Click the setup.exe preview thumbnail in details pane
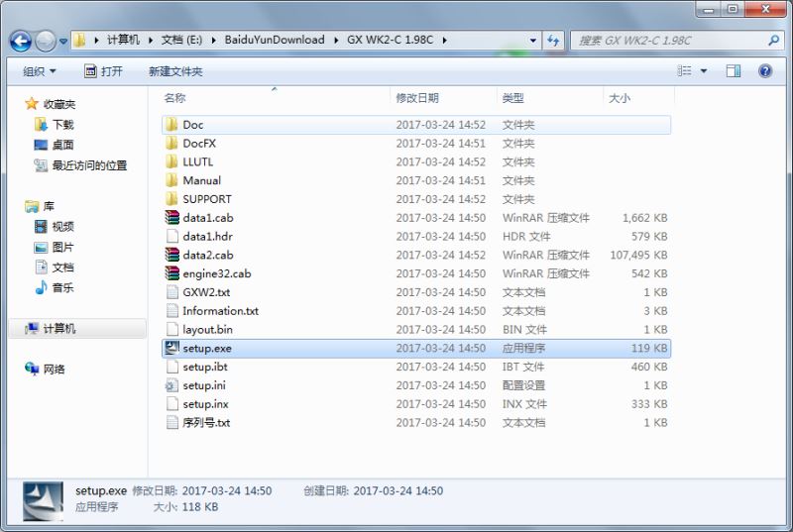Screen dimensions: 793x532 pyautogui.click(x=44, y=501)
